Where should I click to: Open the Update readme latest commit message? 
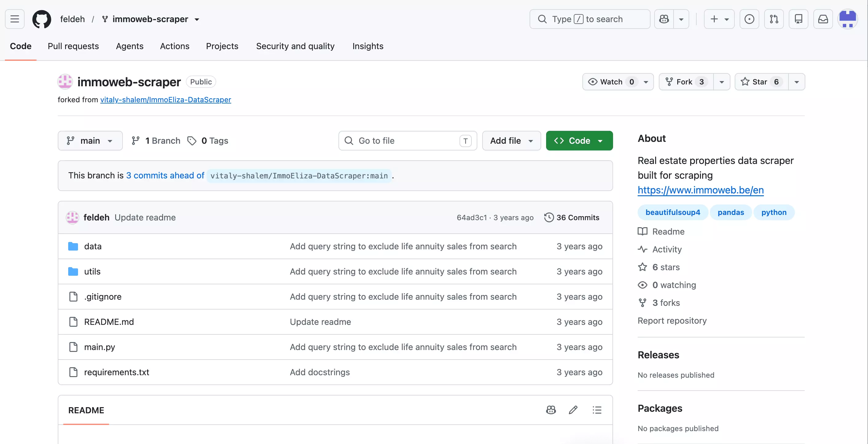pos(145,217)
